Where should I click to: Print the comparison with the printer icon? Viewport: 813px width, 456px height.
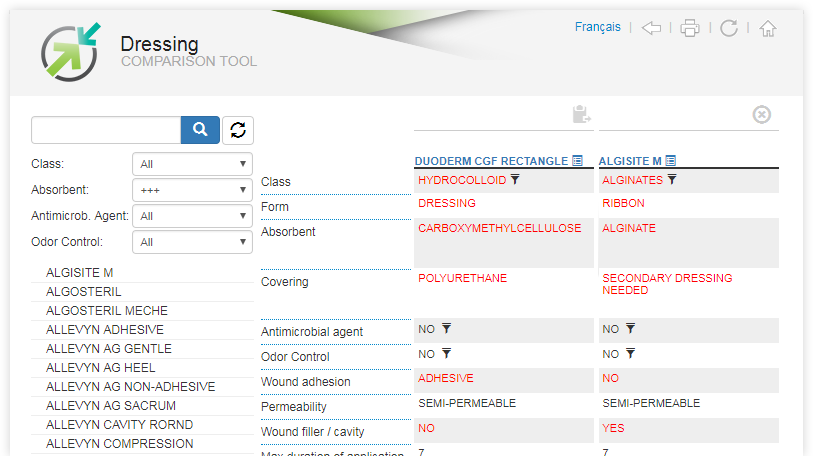coord(690,27)
